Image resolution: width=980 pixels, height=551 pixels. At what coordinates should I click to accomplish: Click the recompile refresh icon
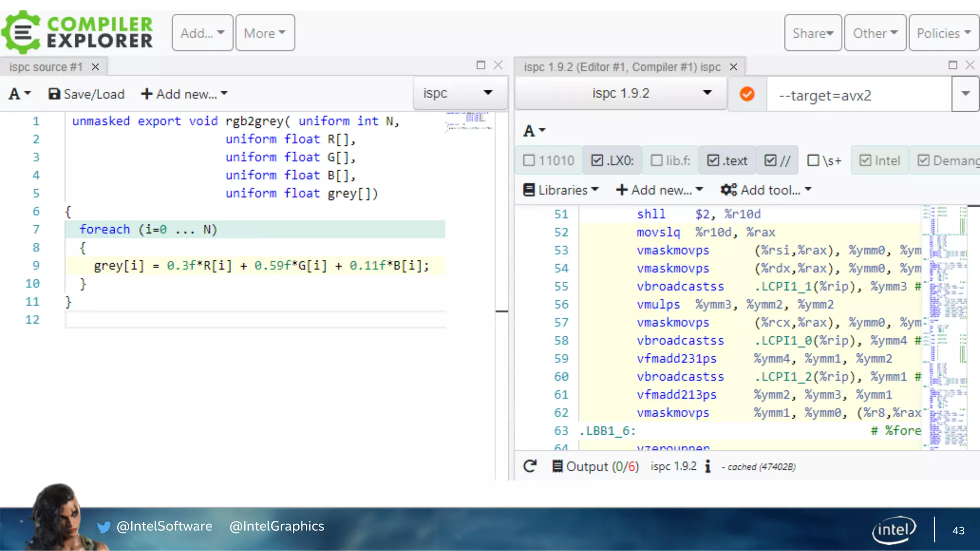pyautogui.click(x=530, y=466)
